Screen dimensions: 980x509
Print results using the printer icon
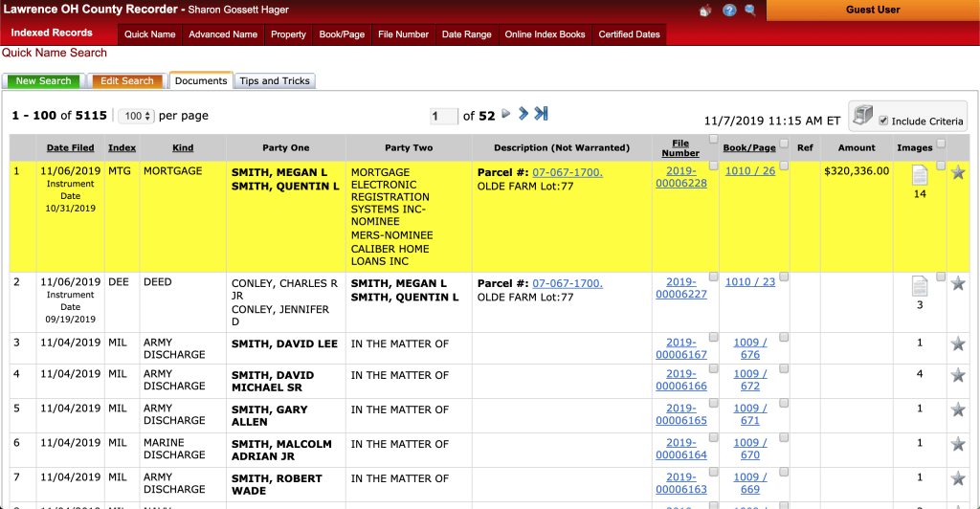(x=862, y=116)
